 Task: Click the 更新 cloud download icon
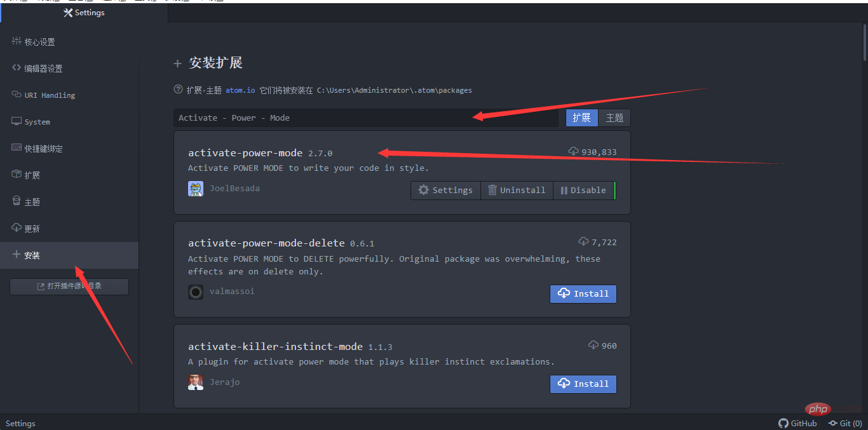tap(17, 228)
